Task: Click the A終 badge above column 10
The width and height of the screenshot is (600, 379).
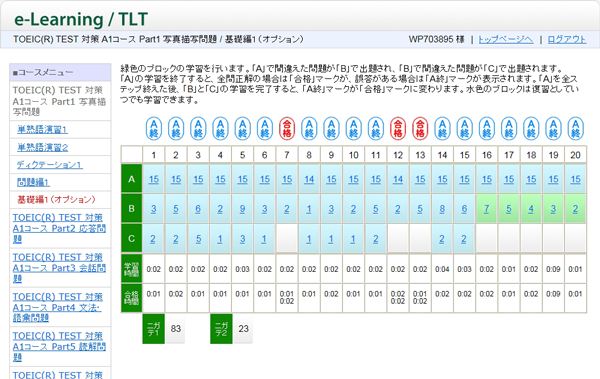Action: click(353, 129)
